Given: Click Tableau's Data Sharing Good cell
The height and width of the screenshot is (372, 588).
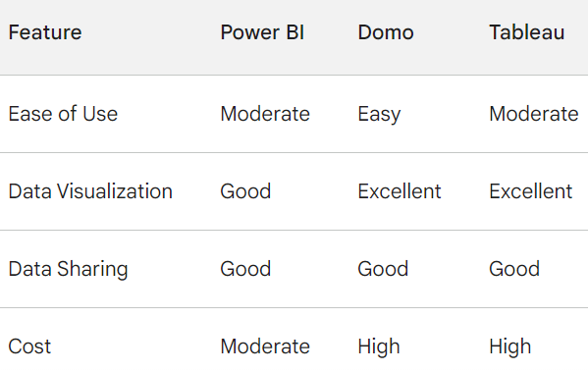Looking at the screenshot, I should point(514,269).
